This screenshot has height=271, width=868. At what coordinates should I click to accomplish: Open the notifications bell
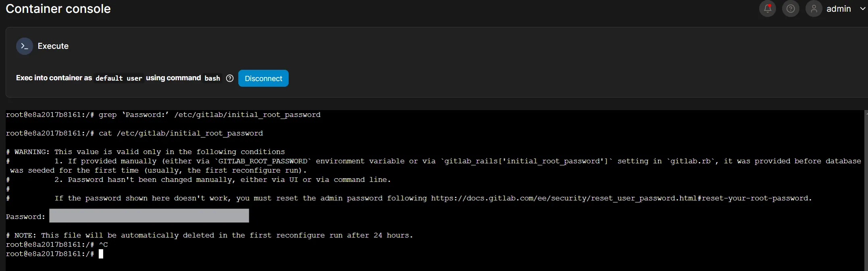pyautogui.click(x=767, y=8)
